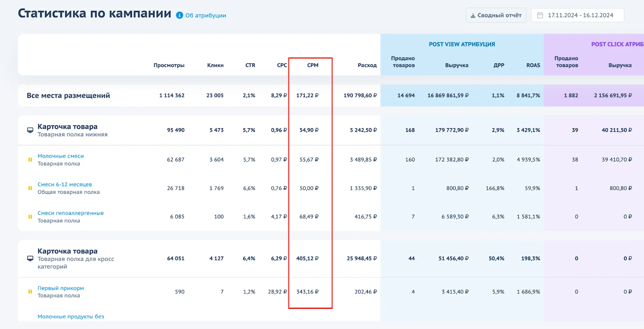
Task: Toggle pause icon for Смеси гипоаллергенные
Action: [30, 217]
